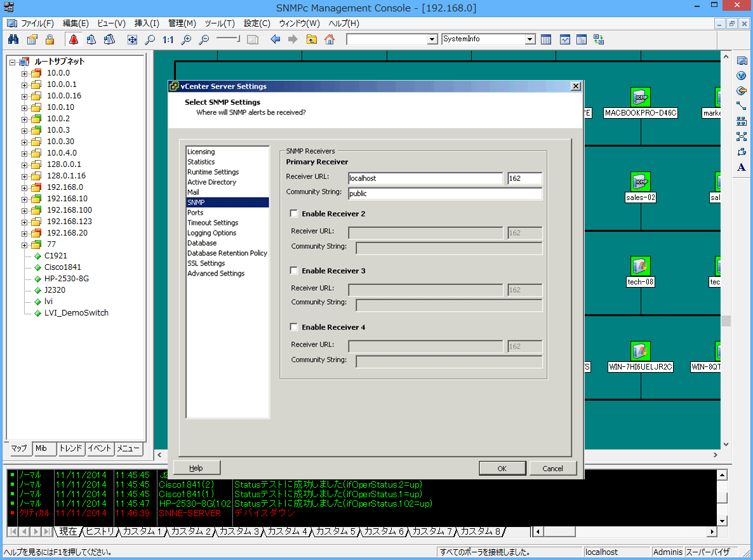The width and height of the screenshot is (753, 560).
Task: Click the OK button in vCenter dialog
Action: [502, 469]
